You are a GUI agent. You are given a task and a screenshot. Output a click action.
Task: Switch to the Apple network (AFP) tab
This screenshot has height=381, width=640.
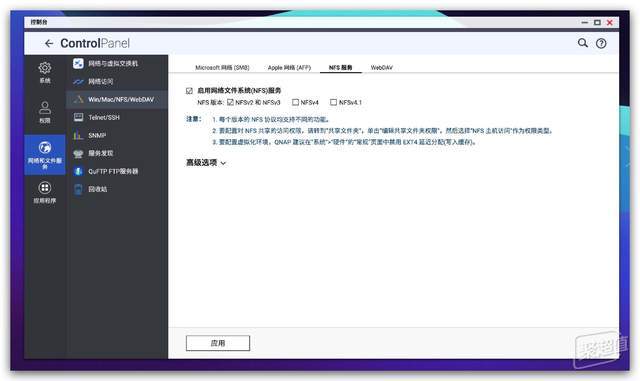289,67
